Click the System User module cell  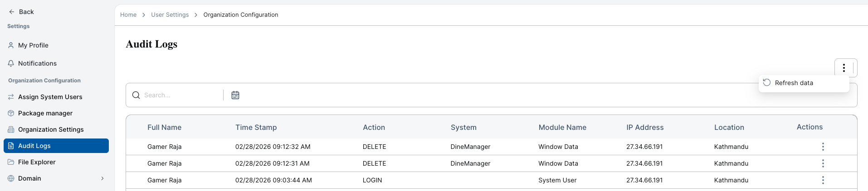pyautogui.click(x=557, y=180)
